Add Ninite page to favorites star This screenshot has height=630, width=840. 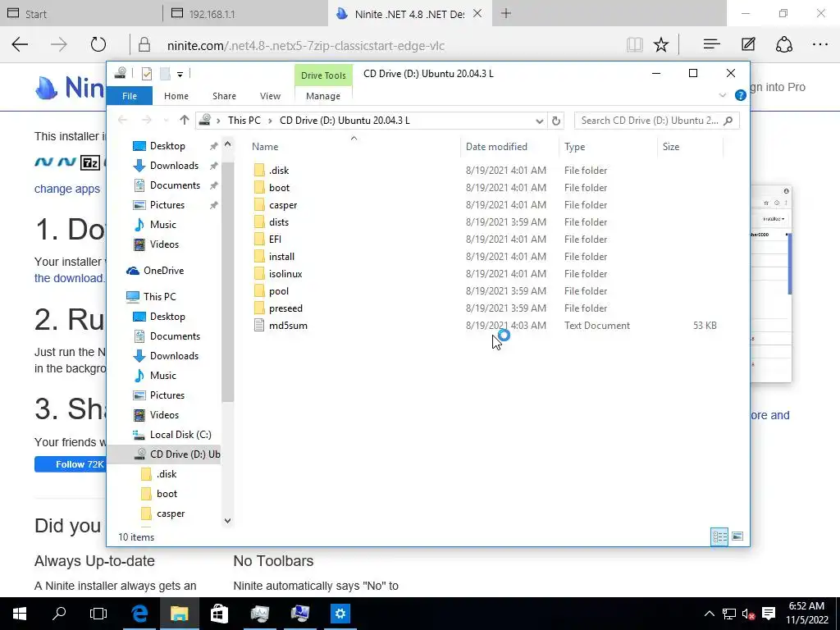point(661,44)
